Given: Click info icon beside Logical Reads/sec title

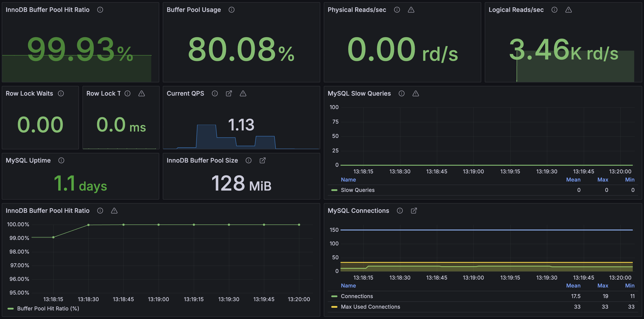Looking at the screenshot, I should click(554, 10).
